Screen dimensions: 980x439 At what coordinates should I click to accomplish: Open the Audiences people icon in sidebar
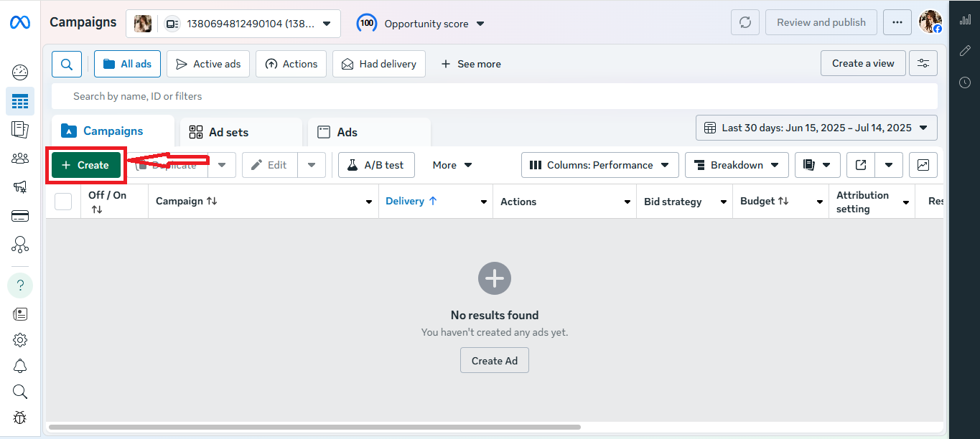(20, 159)
